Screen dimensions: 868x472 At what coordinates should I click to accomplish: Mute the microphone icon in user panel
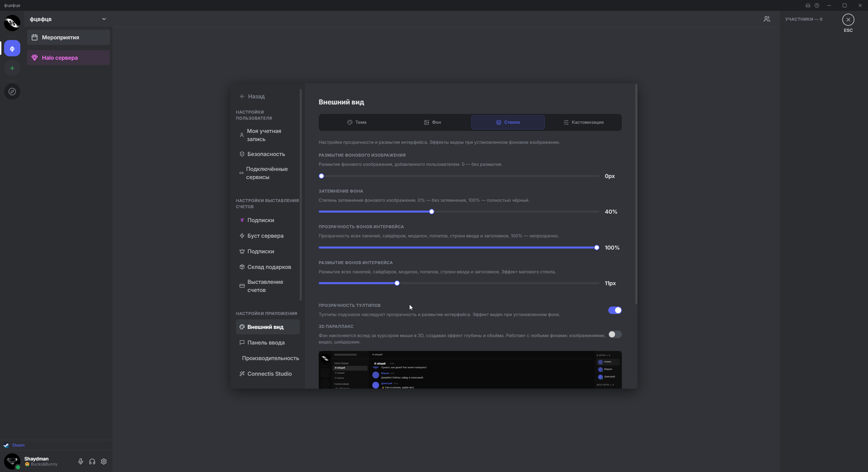coord(80,462)
